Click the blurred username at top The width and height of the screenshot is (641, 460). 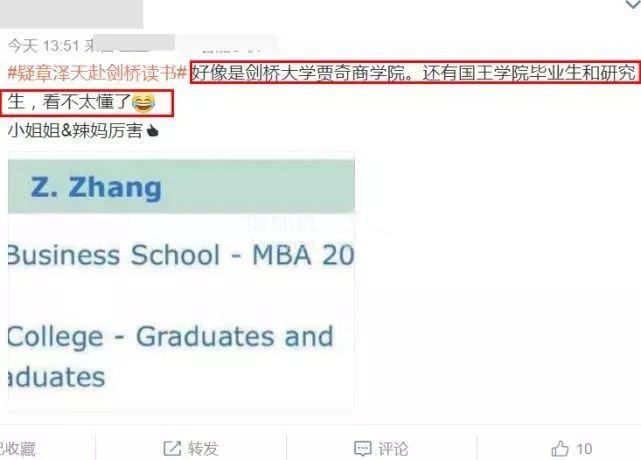coord(72,13)
